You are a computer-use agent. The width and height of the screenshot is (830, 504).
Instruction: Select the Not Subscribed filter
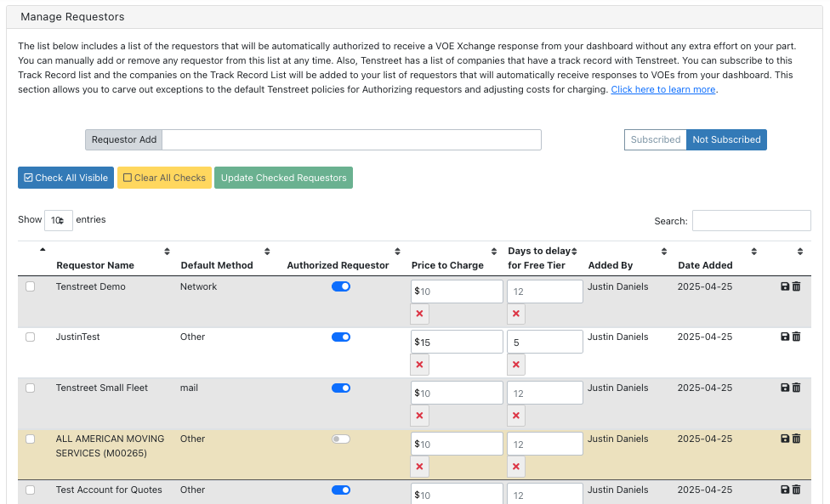click(x=726, y=139)
